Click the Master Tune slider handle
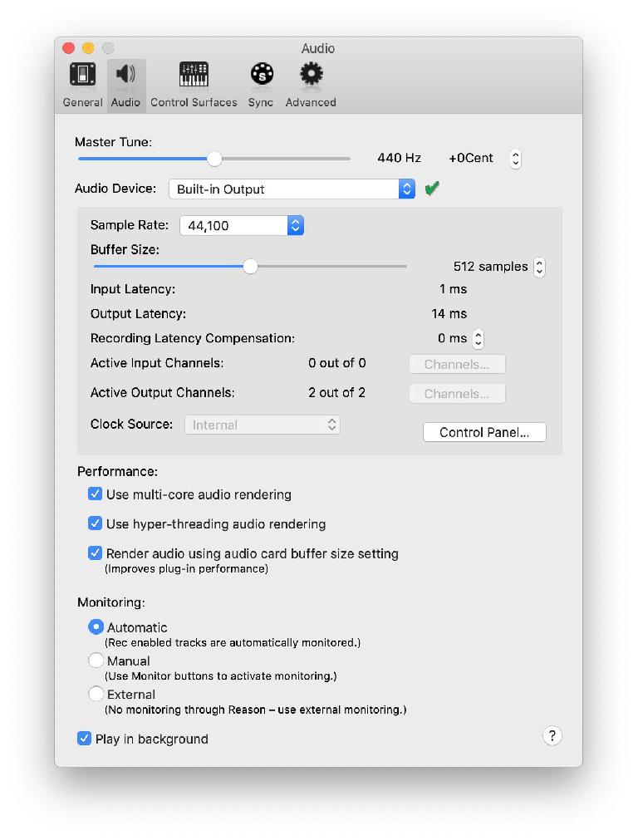The height and width of the screenshot is (840, 638). click(214, 159)
